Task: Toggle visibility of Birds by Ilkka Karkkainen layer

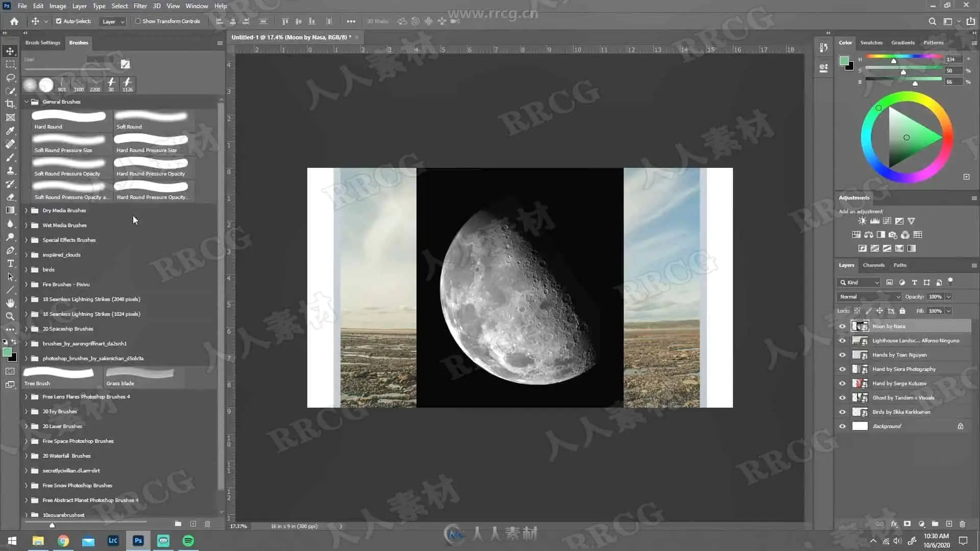Action: coord(842,412)
